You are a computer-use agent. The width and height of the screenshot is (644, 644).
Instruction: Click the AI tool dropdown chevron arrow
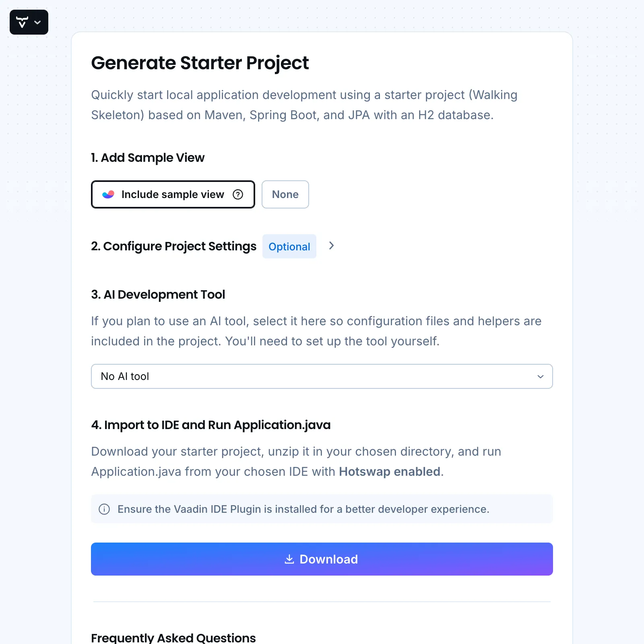point(540,376)
